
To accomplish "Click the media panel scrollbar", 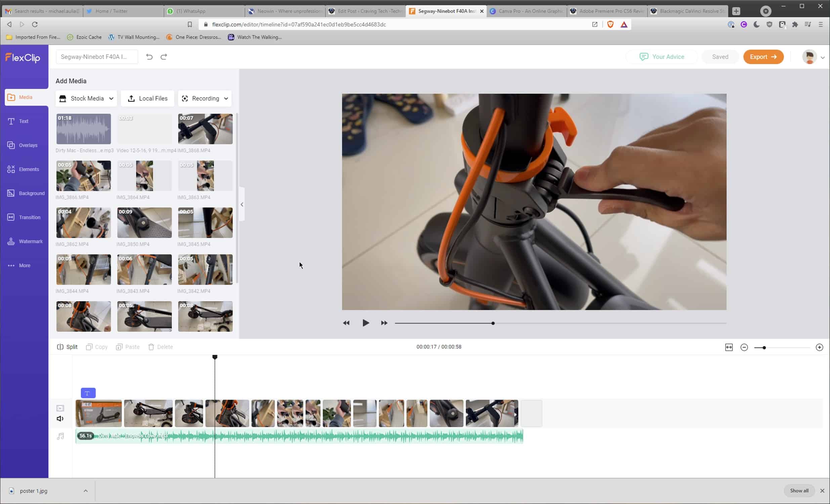I will click(237, 198).
